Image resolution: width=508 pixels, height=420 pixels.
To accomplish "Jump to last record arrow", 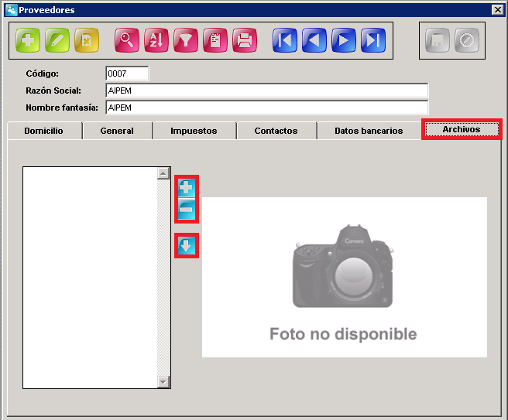I will click(373, 40).
